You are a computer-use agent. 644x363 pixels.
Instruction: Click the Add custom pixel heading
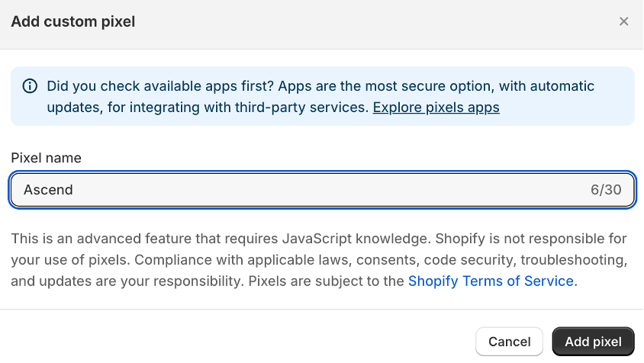pos(73,21)
